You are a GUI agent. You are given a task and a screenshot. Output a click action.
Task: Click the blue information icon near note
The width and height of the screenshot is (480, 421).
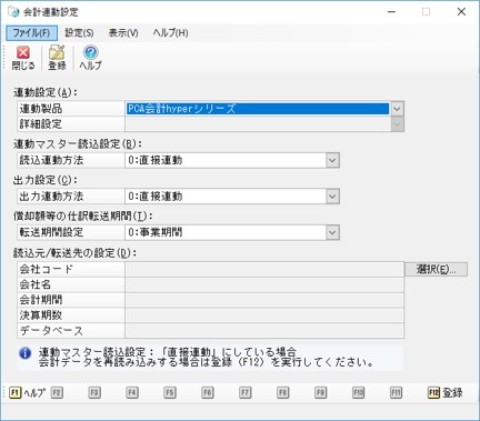coord(25,353)
